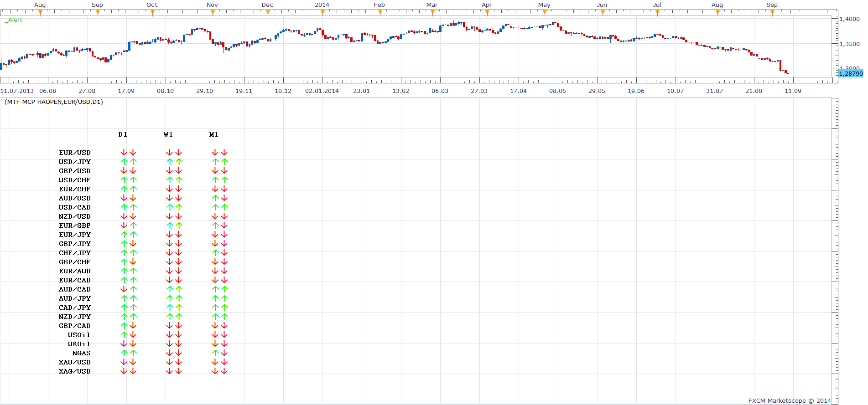Image resolution: width=868 pixels, height=405 pixels.
Task: Click the M1 column header
Action: click(x=214, y=134)
